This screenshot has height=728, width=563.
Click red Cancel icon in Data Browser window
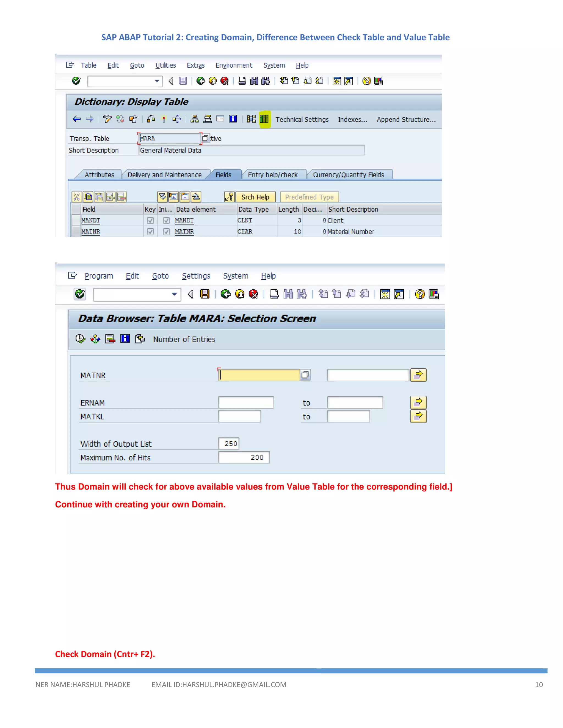point(253,294)
